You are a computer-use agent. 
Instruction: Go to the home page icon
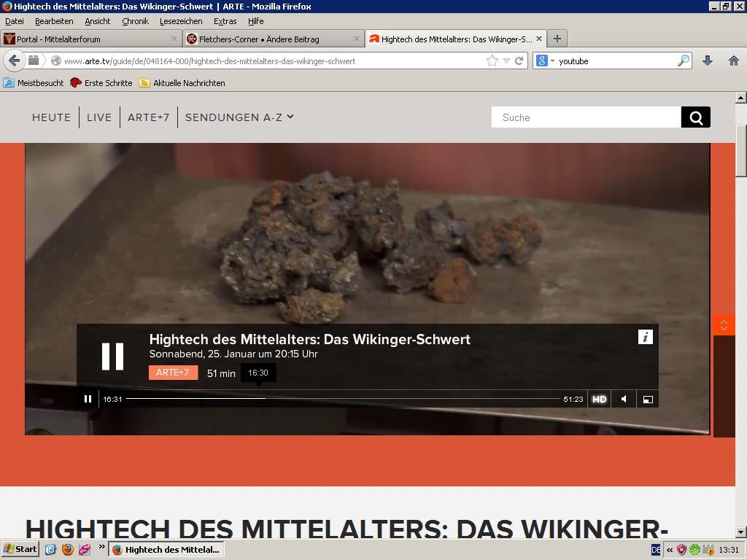coord(734,61)
